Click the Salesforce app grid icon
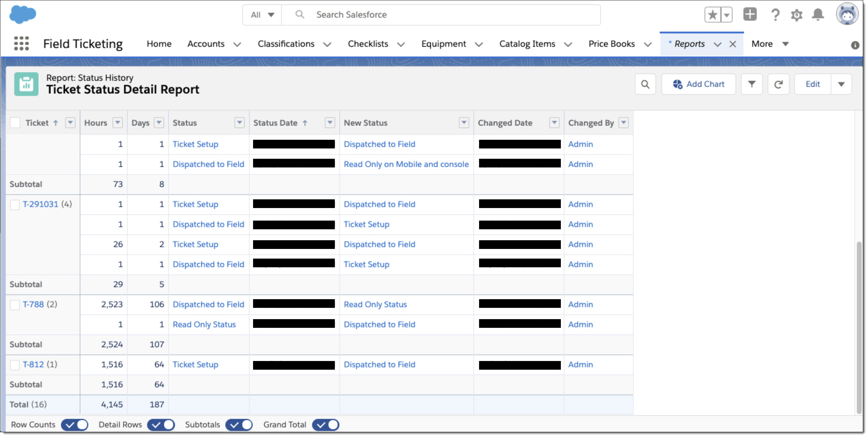The width and height of the screenshot is (868, 437). coord(21,43)
